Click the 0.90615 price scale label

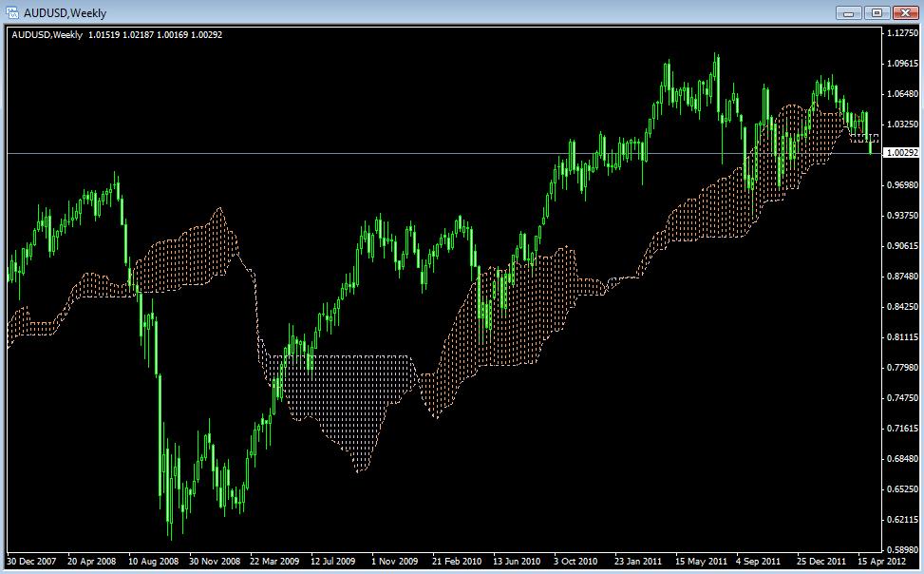point(902,246)
